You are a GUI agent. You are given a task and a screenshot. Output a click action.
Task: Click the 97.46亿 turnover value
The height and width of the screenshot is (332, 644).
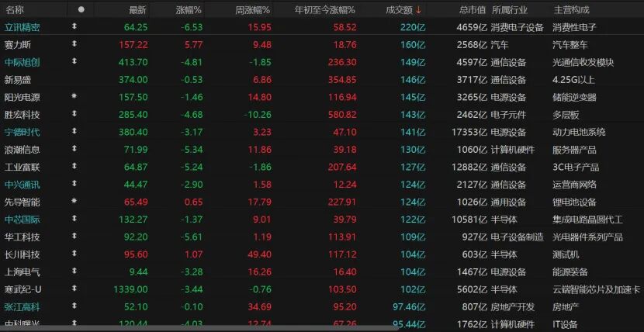(407, 306)
